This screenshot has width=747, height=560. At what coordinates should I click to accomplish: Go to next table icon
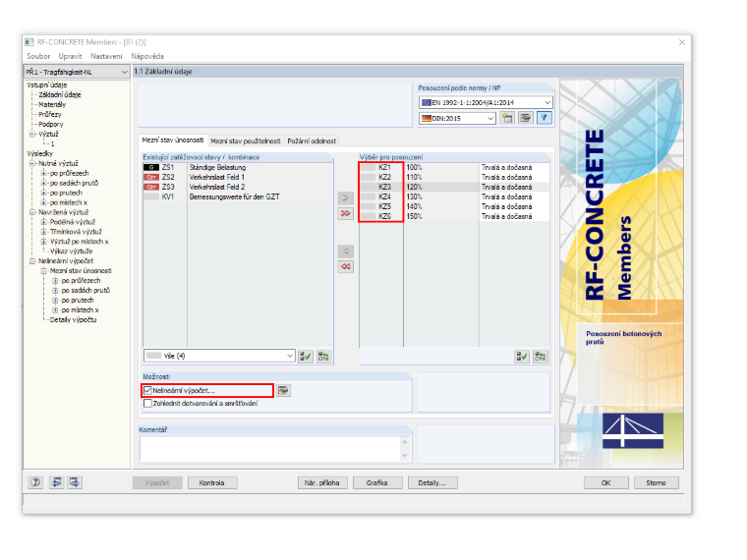click(x=75, y=482)
